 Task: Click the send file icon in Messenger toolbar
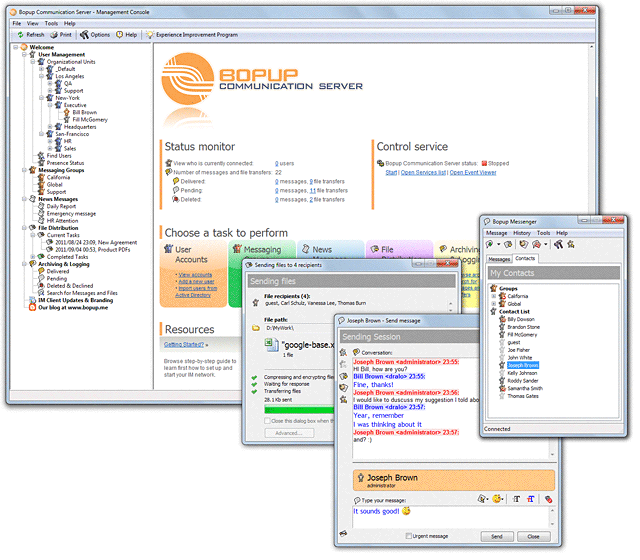pos(508,245)
